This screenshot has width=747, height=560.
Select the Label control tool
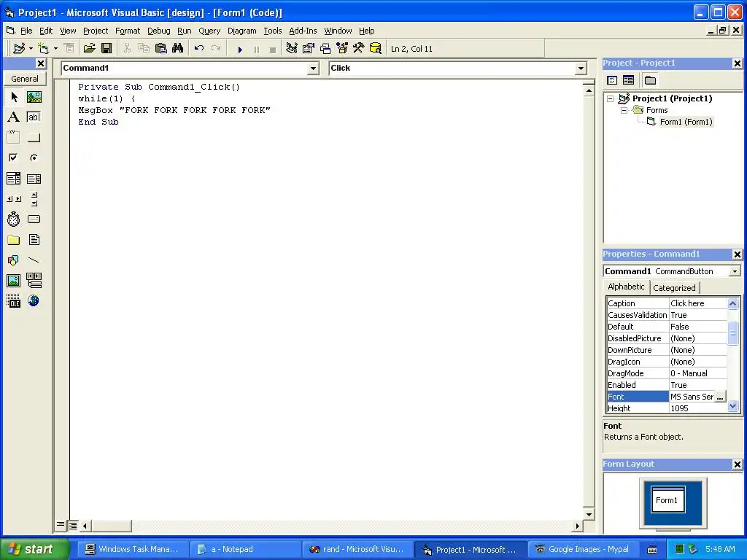pos(14,117)
